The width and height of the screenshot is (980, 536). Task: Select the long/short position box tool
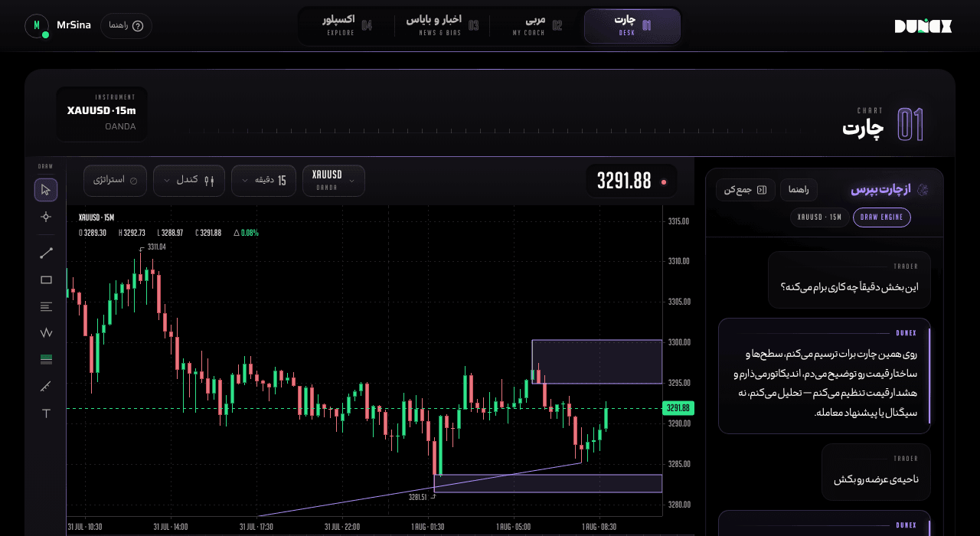[x=46, y=360]
